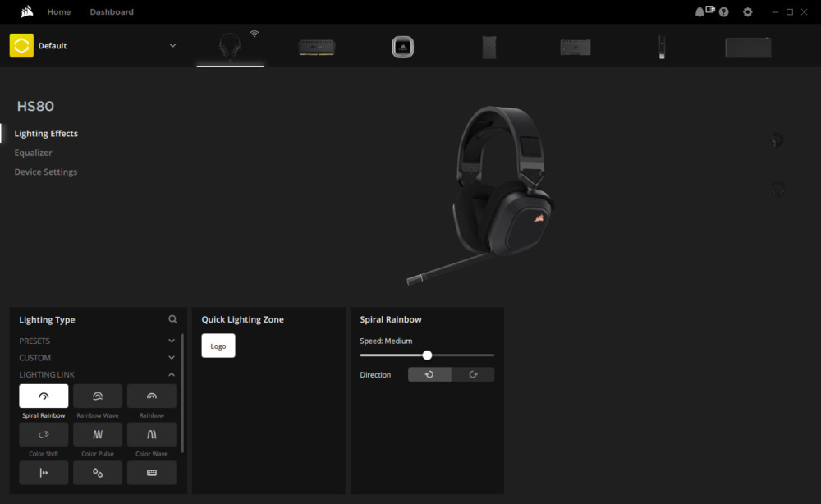This screenshot has width=821, height=504.
Task: Choose the Spiral Rainbow lighting effect
Action: [44, 396]
